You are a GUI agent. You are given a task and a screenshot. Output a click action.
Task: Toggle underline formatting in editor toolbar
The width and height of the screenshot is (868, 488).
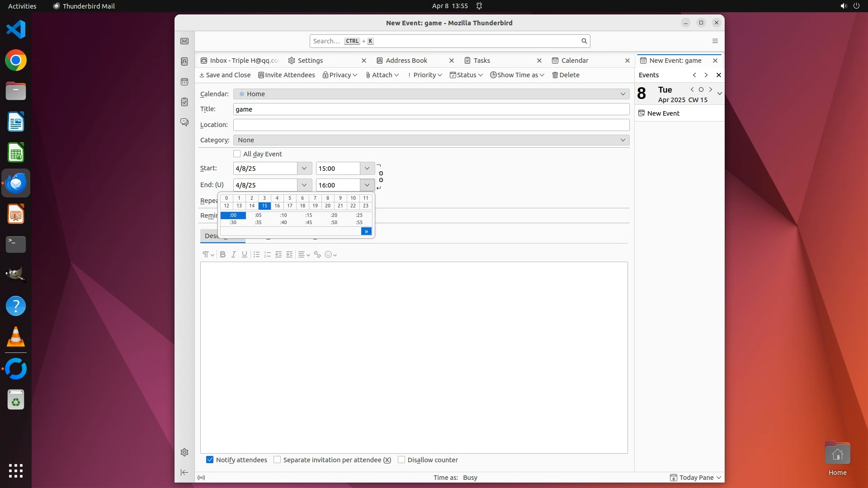245,254
